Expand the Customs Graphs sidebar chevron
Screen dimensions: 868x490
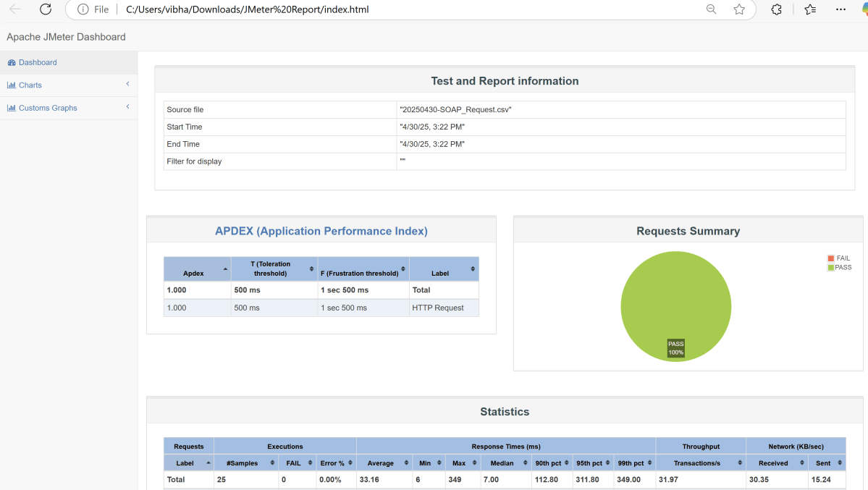pyautogui.click(x=127, y=107)
